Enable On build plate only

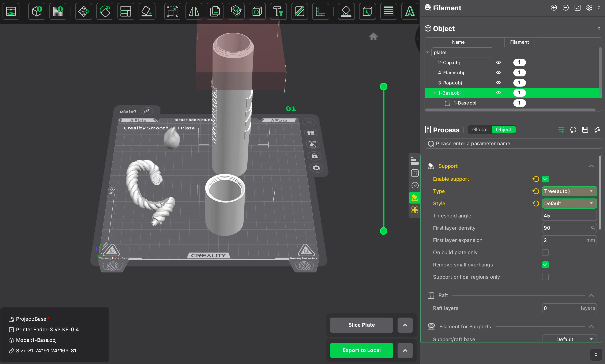pos(545,252)
